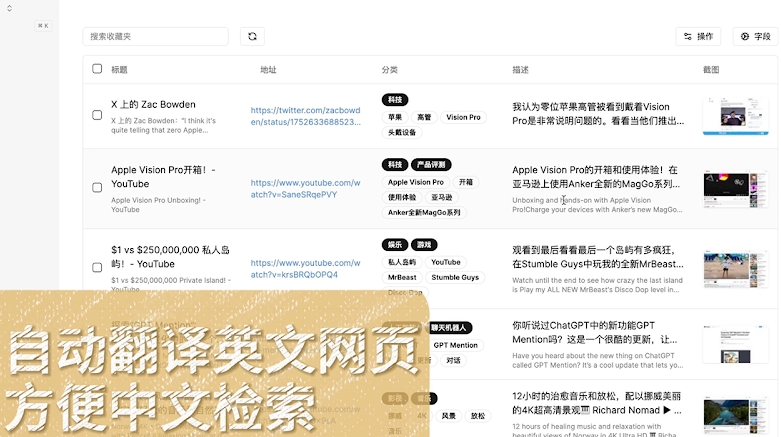The height and width of the screenshot is (437, 781).
Task: Click the 科技 tag in Zac Bowden row
Action: (x=395, y=100)
